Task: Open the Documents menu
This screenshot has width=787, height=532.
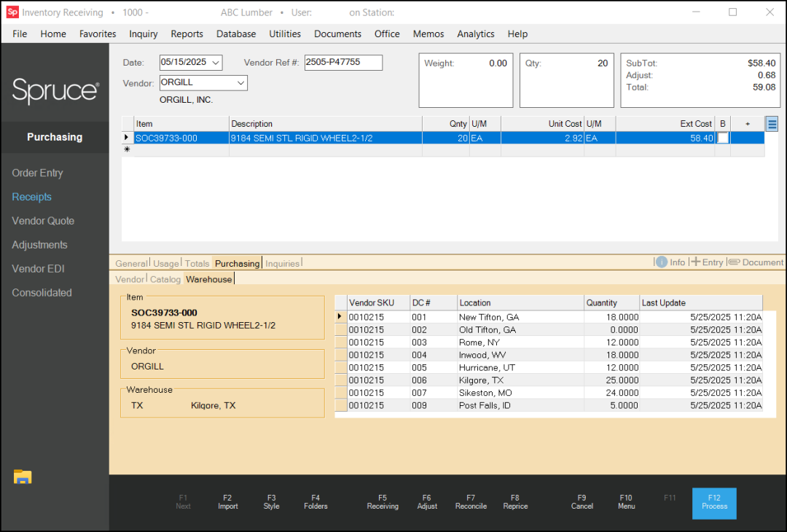Action: point(337,34)
